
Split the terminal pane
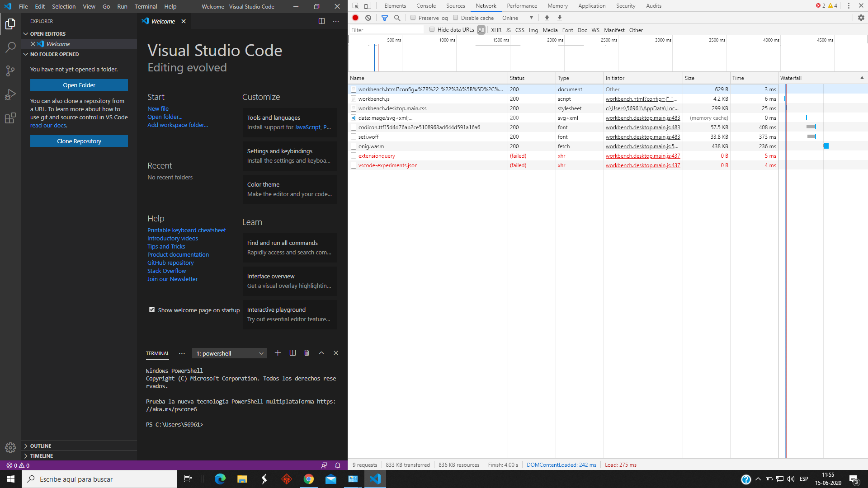292,353
